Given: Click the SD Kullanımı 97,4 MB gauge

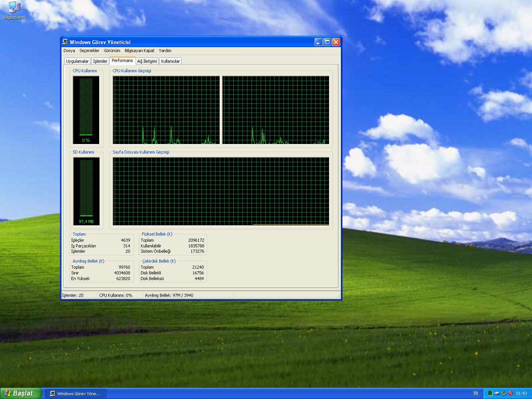Looking at the screenshot, I should tap(86, 191).
